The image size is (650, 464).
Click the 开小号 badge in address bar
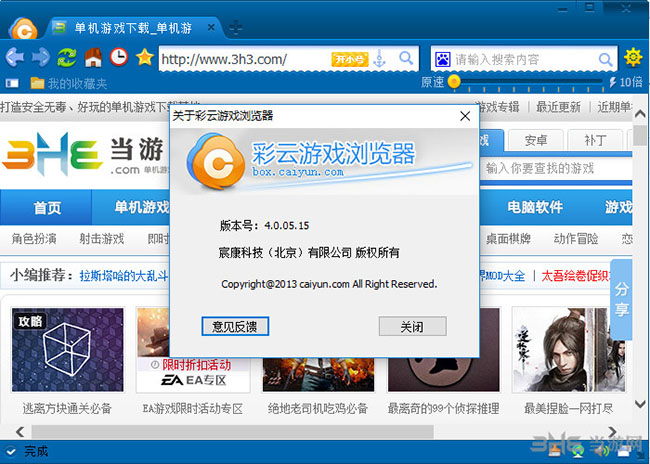pyautogui.click(x=349, y=59)
